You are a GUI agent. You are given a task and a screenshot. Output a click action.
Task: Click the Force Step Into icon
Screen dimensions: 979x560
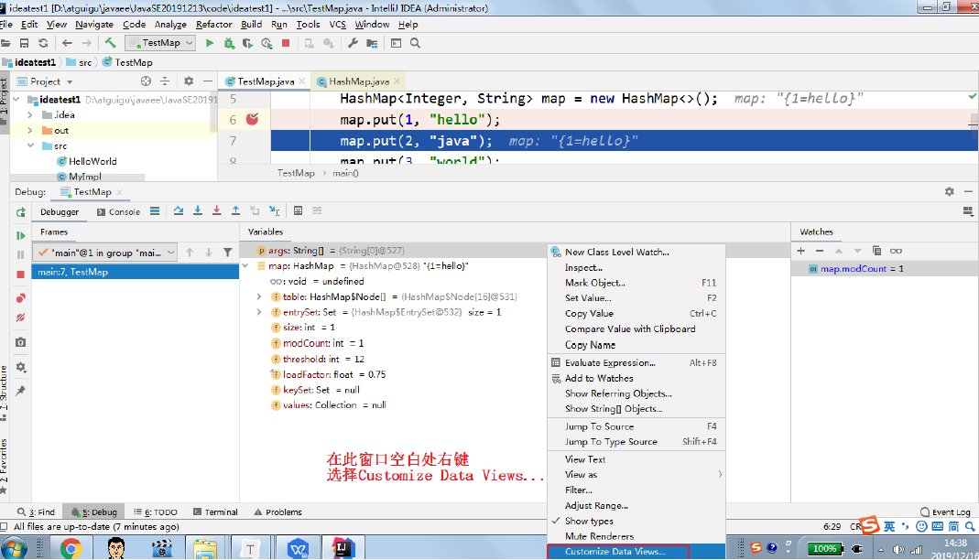click(x=217, y=210)
